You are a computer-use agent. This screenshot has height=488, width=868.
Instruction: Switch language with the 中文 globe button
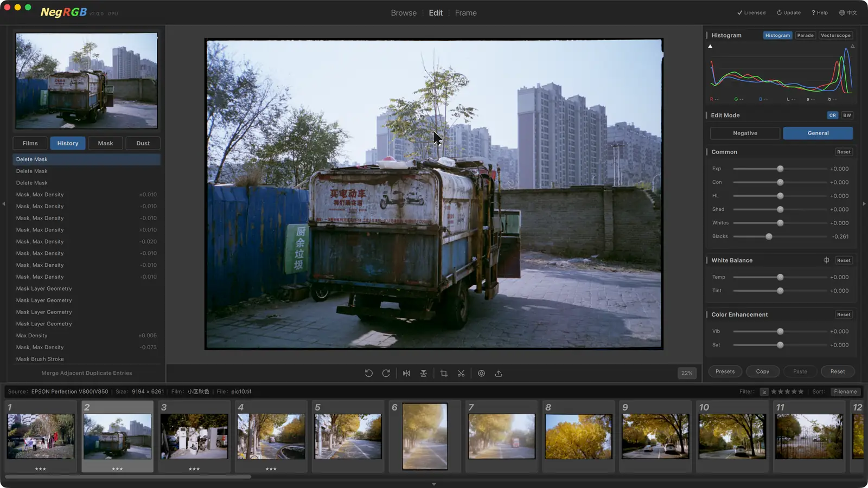coord(848,12)
